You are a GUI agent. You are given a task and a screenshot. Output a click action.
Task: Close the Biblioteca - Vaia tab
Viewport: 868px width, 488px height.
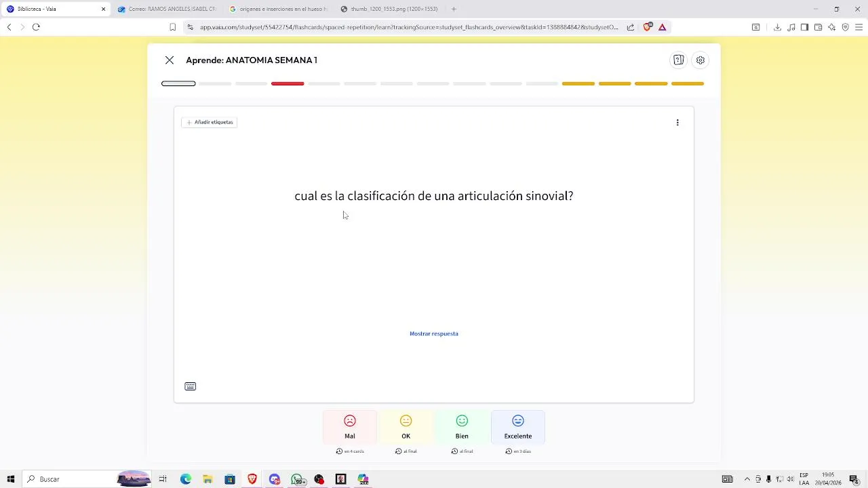pos(104,9)
